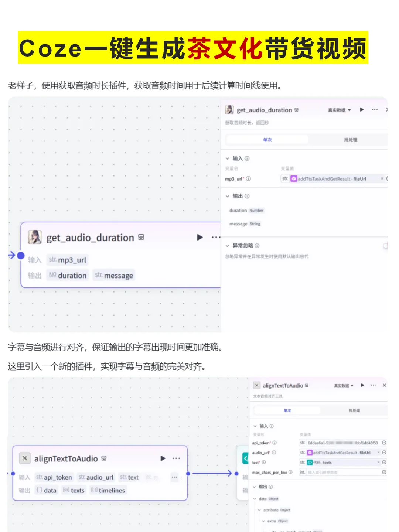Viewport: 399px width, 532px height.
Task: Collapse 异常忽略 section
Action: click(x=228, y=246)
